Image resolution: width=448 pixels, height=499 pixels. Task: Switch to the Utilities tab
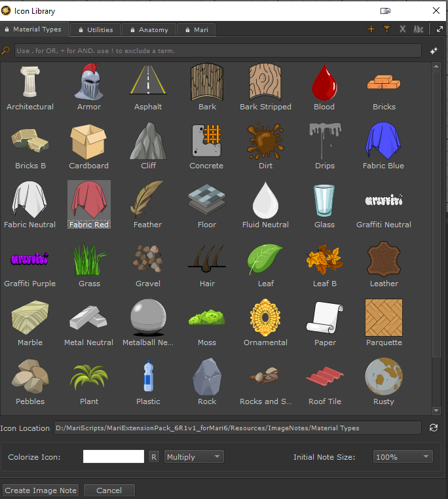[x=96, y=29]
